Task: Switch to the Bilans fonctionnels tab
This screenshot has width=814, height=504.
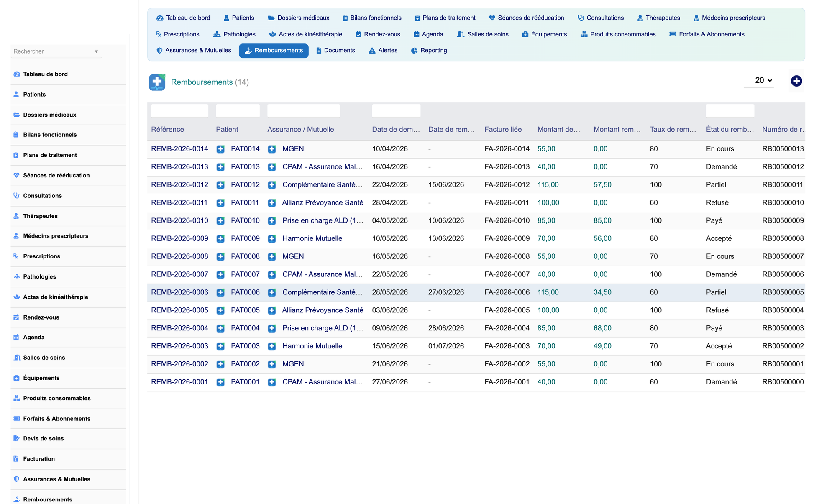Action: coord(372,18)
